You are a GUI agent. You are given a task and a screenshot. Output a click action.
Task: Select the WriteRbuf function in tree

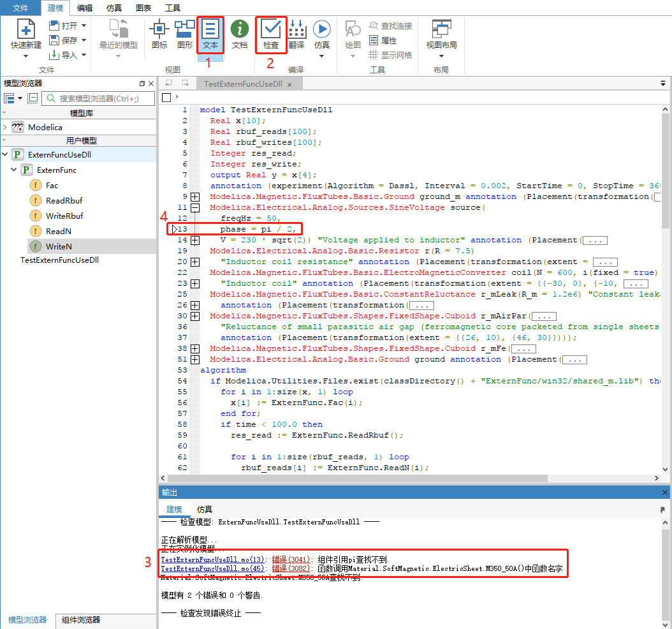[65, 216]
